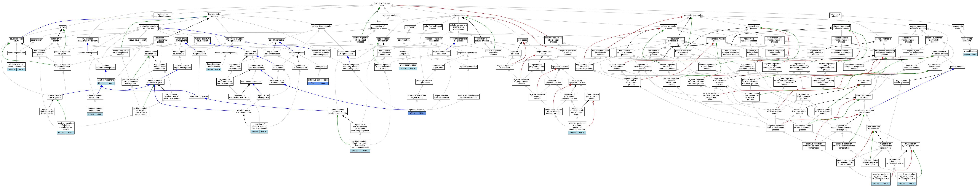Viewport: 980px width, 187px height.
Task: Select the 'trabecula morphogenesis' node
Action: tap(225, 53)
